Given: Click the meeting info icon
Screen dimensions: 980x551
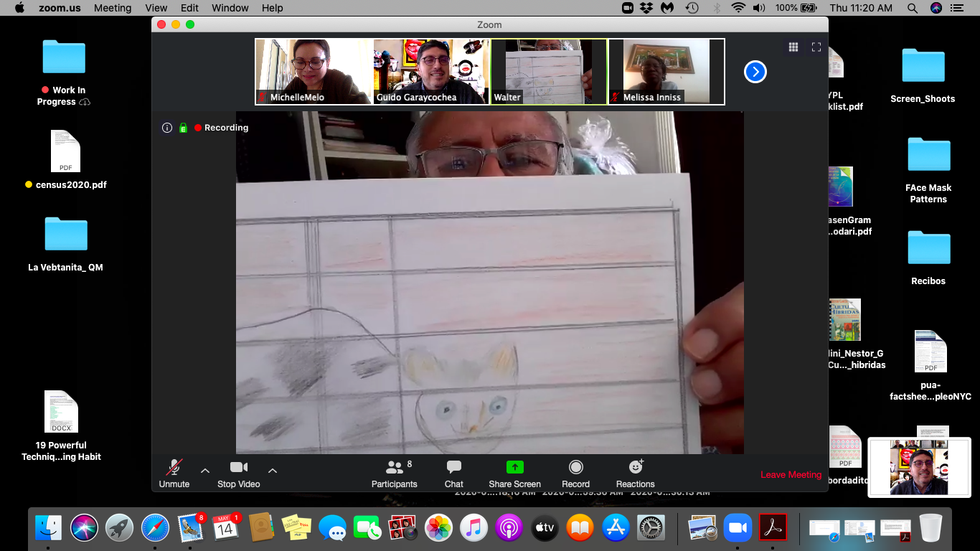Looking at the screenshot, I should tap(167, 128).
